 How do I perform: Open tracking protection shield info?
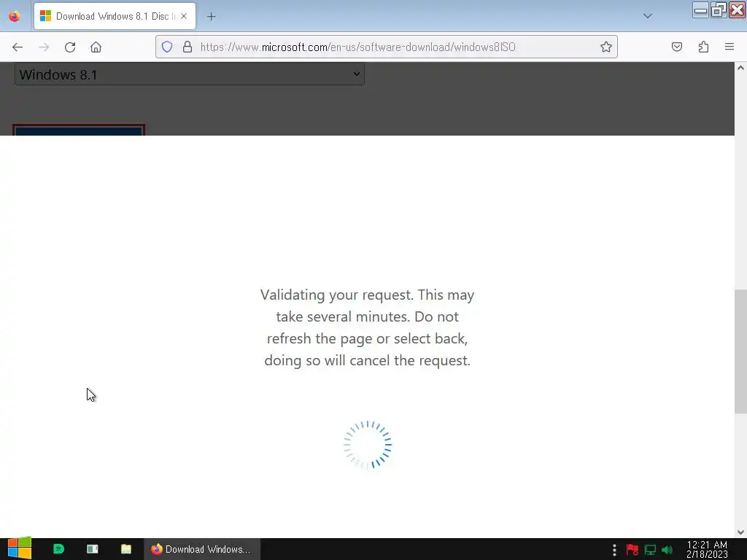pos(167,47)
